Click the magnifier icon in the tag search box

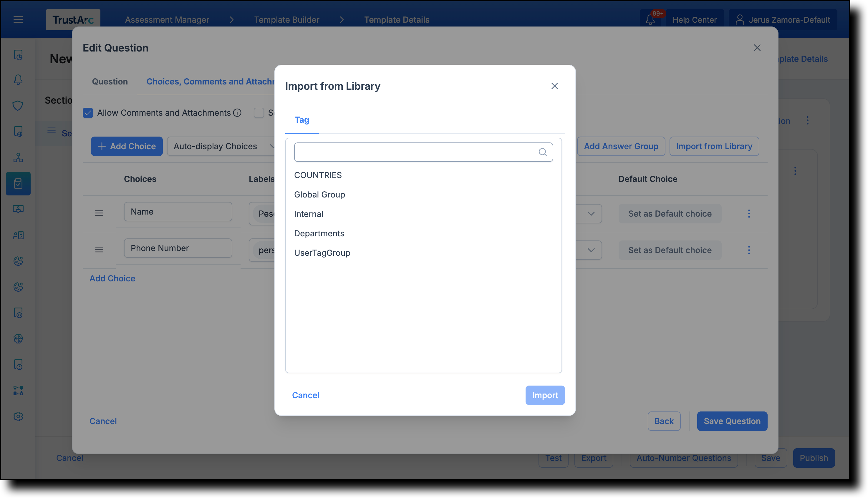pos(543,152)
